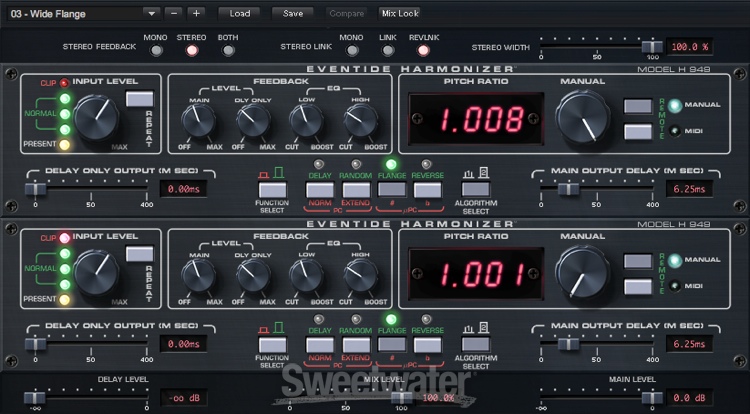750x414 pixels.
Task: Click top unit Input Level knob
Action: pos(96,117)
